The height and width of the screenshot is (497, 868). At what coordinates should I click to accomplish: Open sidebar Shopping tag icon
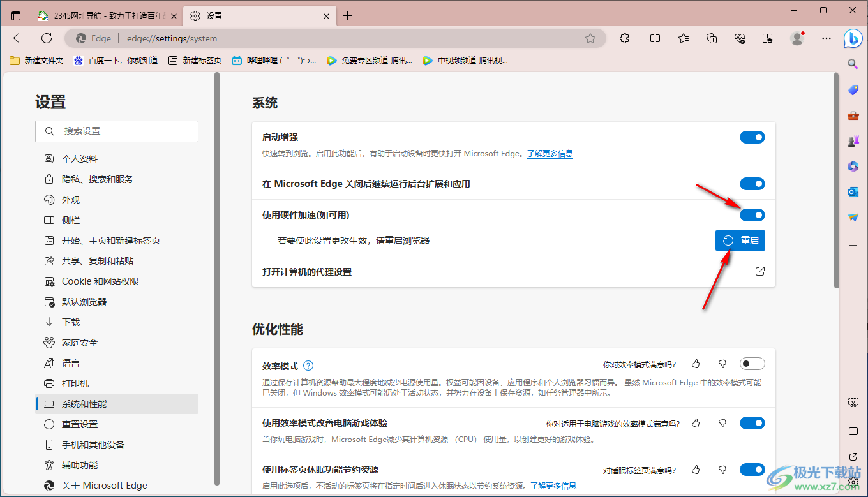click(853, 90)
